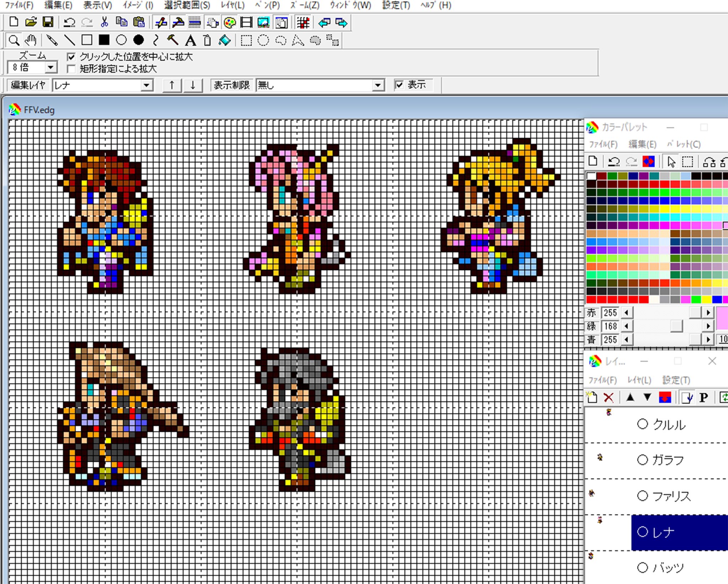The image size is (728, 584).
Task: Go to previous window with left arrow
Action: 324,23
